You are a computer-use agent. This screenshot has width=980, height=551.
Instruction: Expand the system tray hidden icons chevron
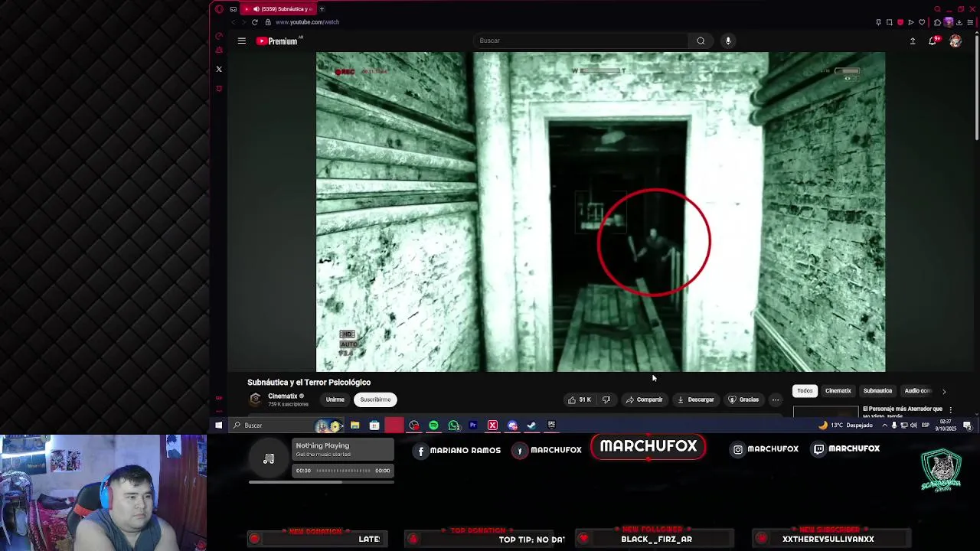(x=884, y=425)
